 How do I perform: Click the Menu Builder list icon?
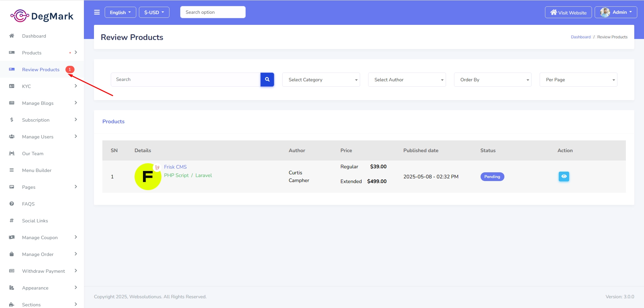click(x=12, y=170)
